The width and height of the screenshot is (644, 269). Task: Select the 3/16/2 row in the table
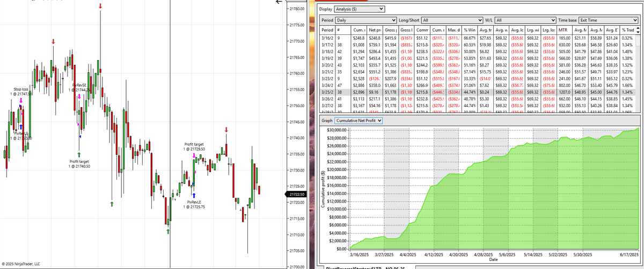(x=477, y=38)
